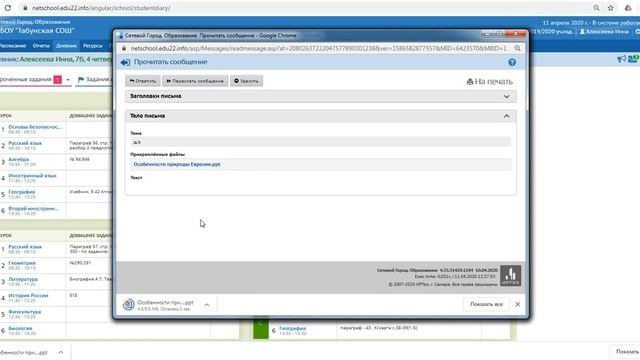Open Основы безопасности lesson link
Image resolution: width=640 pixels, height=360 pixels.
click(x=35, y=127)
